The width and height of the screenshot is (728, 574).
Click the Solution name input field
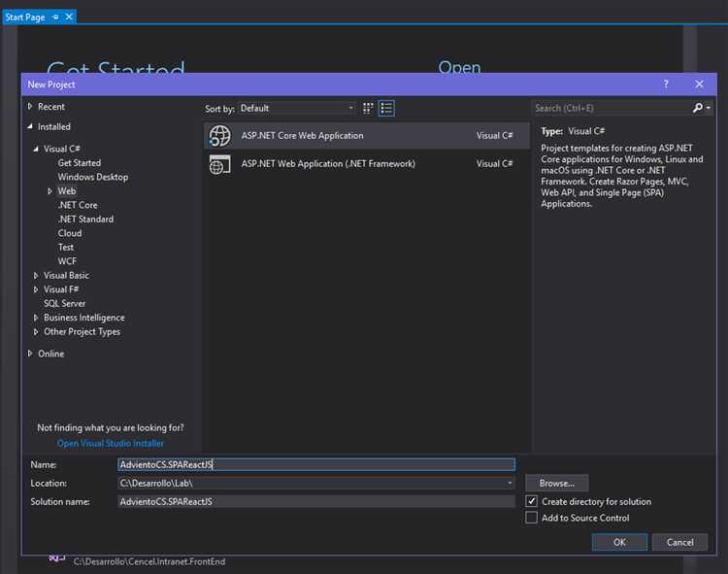316,501
